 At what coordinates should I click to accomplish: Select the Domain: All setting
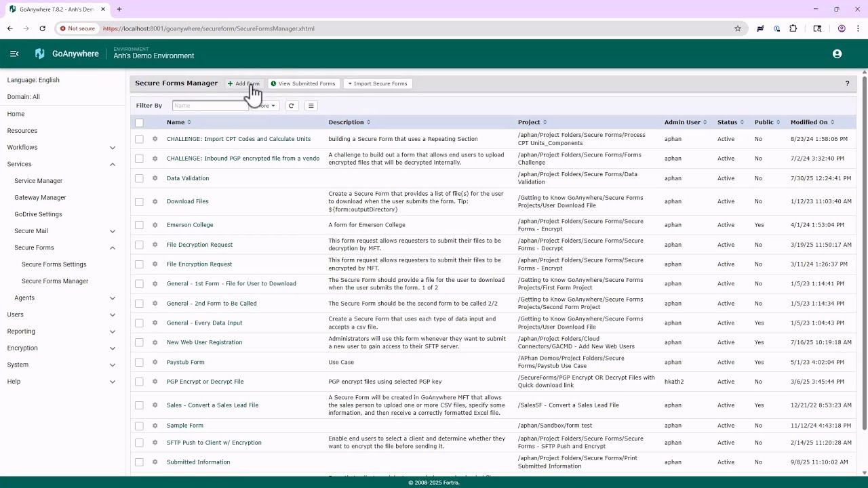click(x=23, y=97)
